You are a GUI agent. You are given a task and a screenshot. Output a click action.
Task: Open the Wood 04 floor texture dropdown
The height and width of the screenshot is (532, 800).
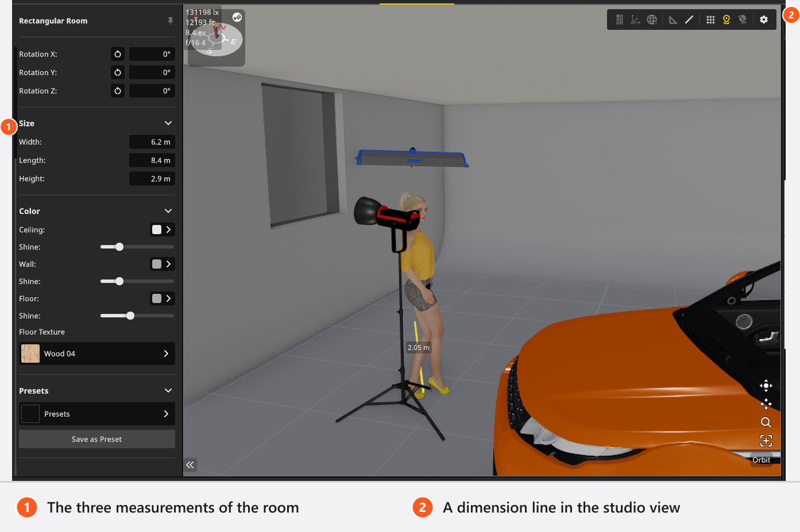(x=97, y=354)
